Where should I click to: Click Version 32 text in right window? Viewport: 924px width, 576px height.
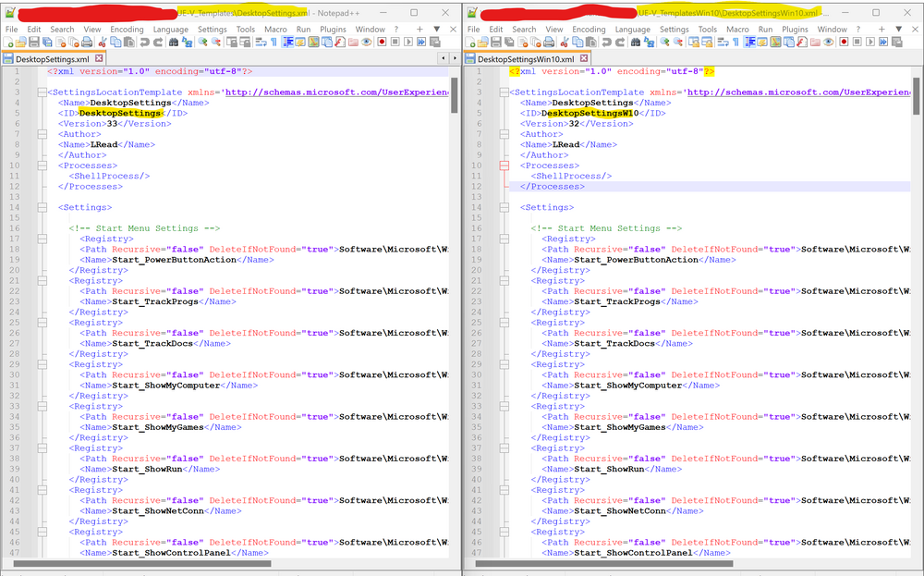(x=577, y=124)
